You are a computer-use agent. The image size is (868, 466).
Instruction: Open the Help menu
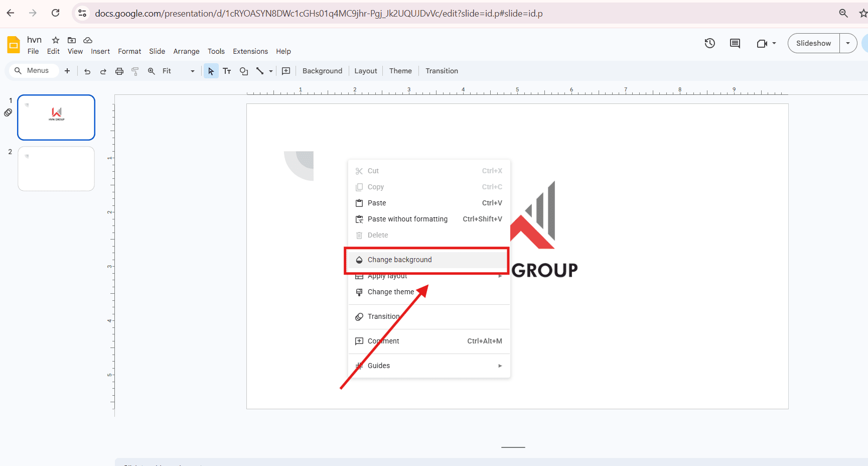(283, 51)
